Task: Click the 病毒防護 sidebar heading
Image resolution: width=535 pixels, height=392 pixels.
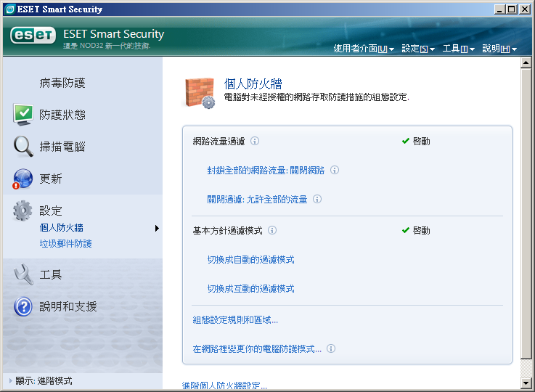Action: point(62,83)
